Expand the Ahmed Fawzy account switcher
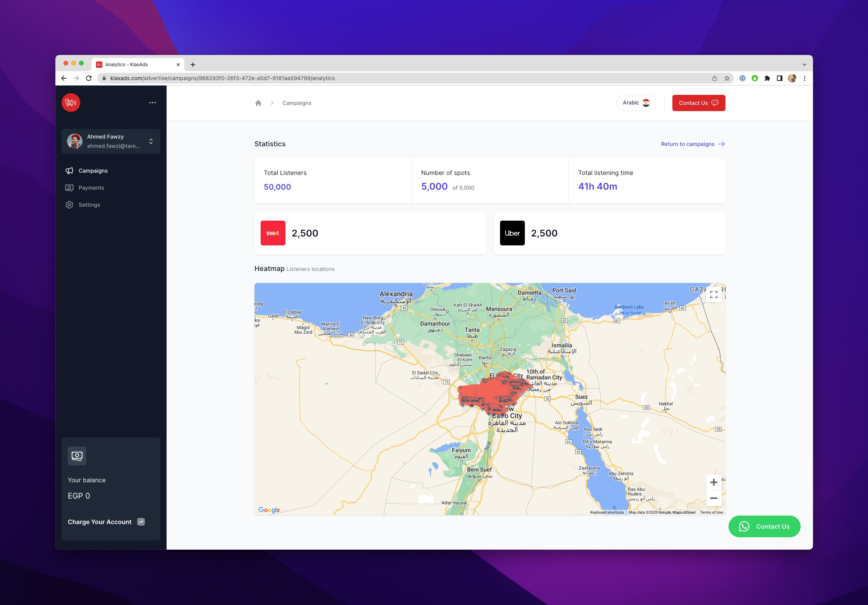The width and height of the screenshot is (868, 605). pos(111,141)
